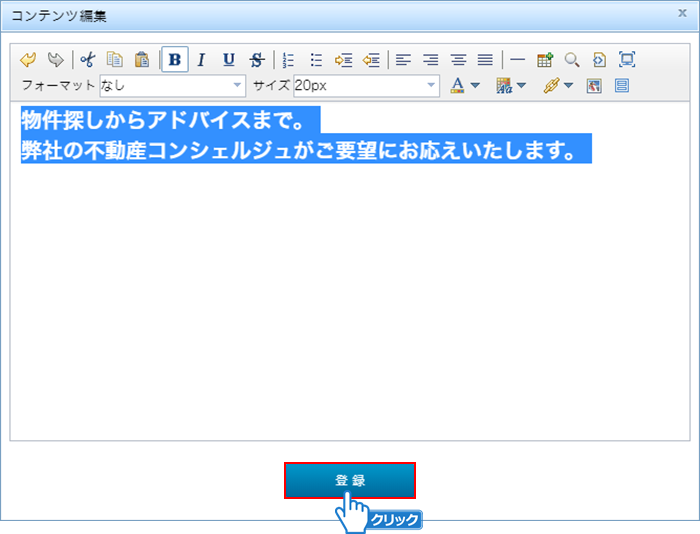The height and width of the screenshot is (534, 700).
Task: Toggle bold formatting off
Action: tap(175, 59)
